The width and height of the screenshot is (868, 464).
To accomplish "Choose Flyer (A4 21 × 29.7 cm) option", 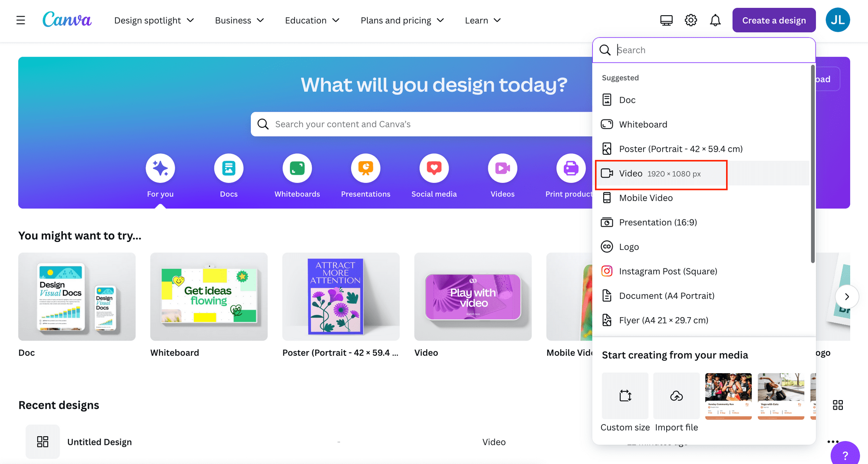I will pos(702,320).
